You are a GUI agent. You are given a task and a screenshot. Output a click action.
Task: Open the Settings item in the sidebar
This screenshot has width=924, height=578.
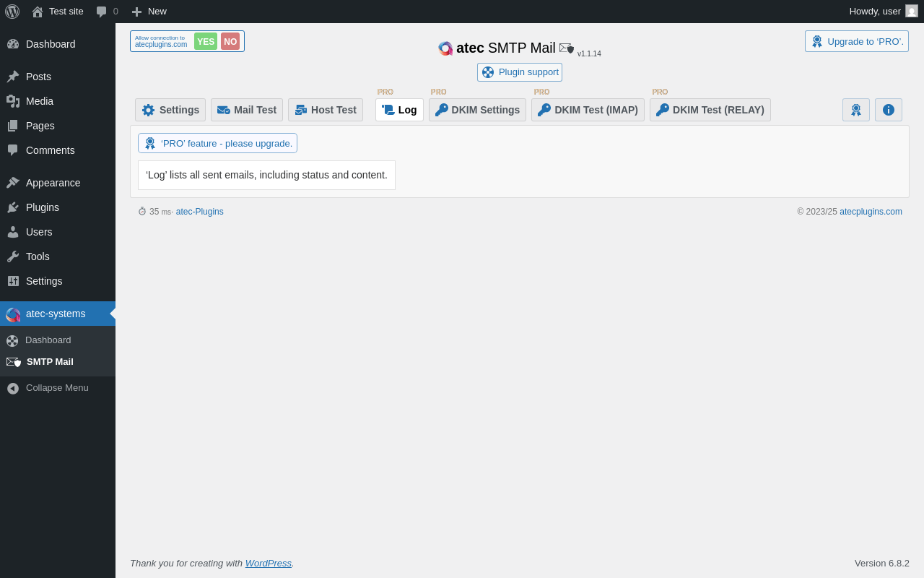point(58,281)
